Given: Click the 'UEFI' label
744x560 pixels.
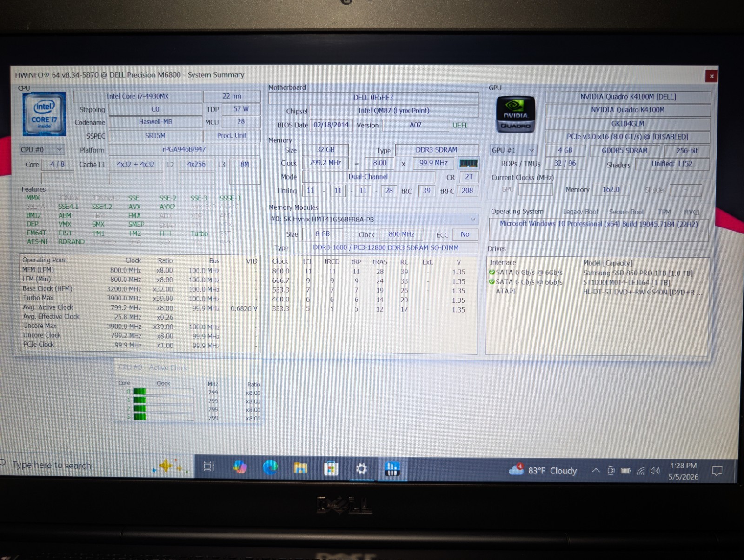Looking at the screenshot, I should click(460, 125).
